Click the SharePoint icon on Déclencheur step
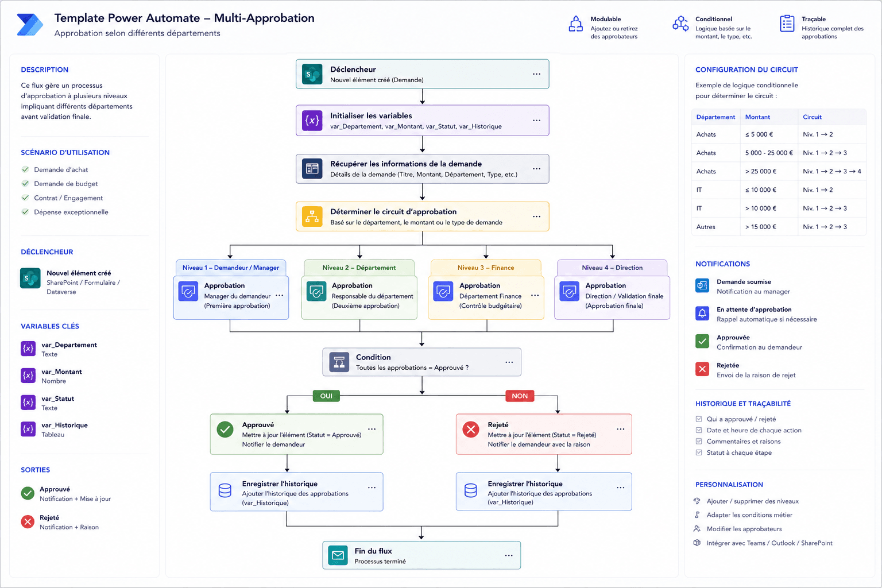Viewport: 882px width, 588px height. (x=312, y=74)
